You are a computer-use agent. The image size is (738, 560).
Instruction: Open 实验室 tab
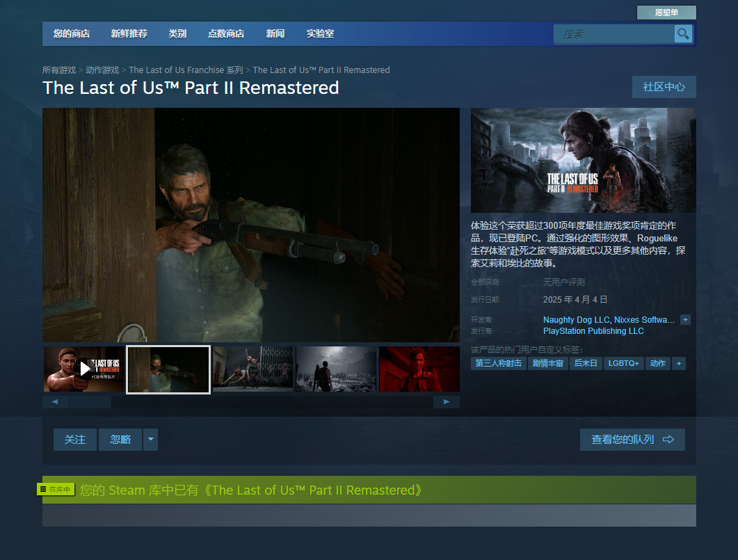(x=321, y=34)
